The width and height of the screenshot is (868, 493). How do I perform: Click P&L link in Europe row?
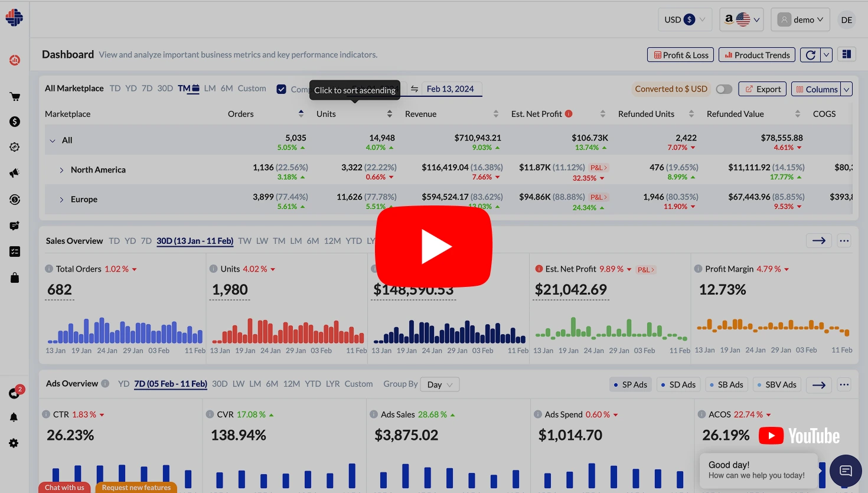599,197
